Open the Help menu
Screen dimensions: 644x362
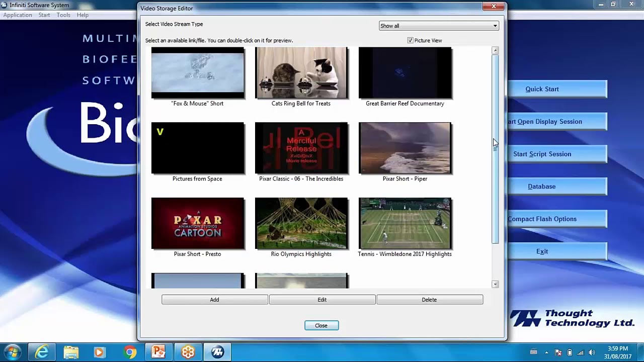83,15
